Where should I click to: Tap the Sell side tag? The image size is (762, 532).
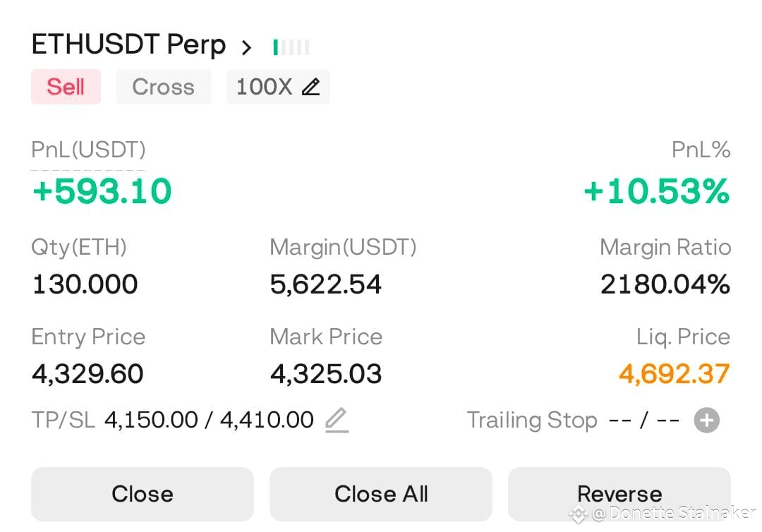click(x=66, y=87)
